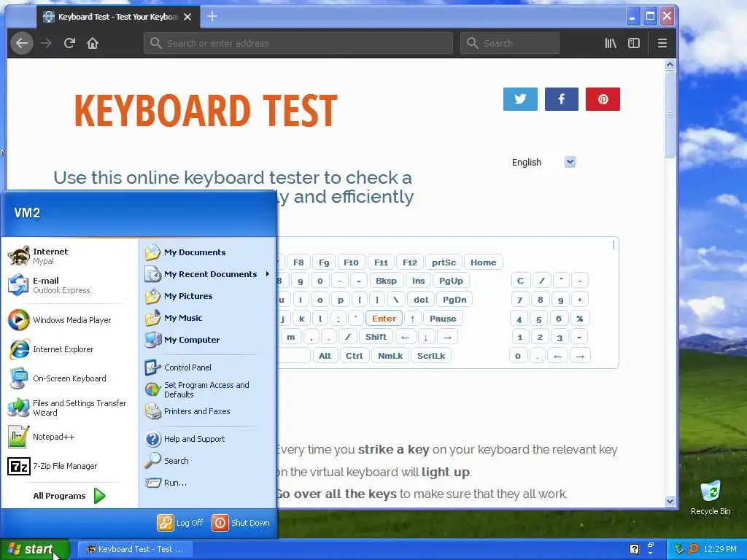
Task: Click numpad C virtual key
Action: pyautogui.click(x=519, y=281)
